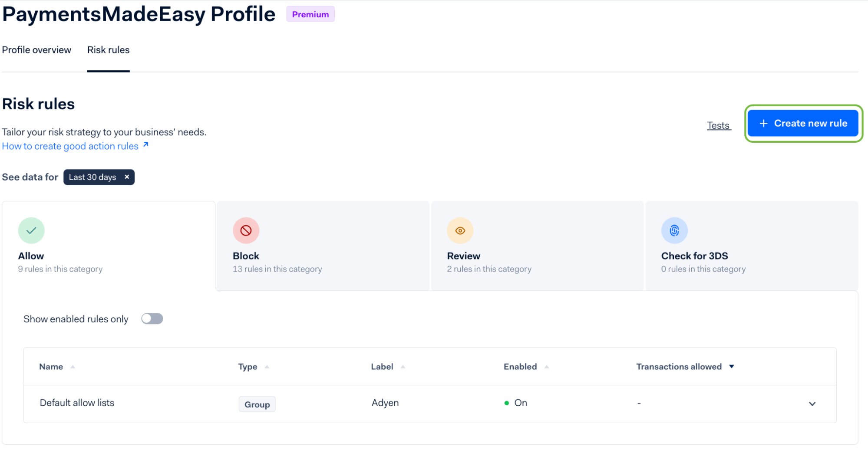
Task: Open the Last 30 days date filter
Action: pyautogui.click(x=92, y=177)
